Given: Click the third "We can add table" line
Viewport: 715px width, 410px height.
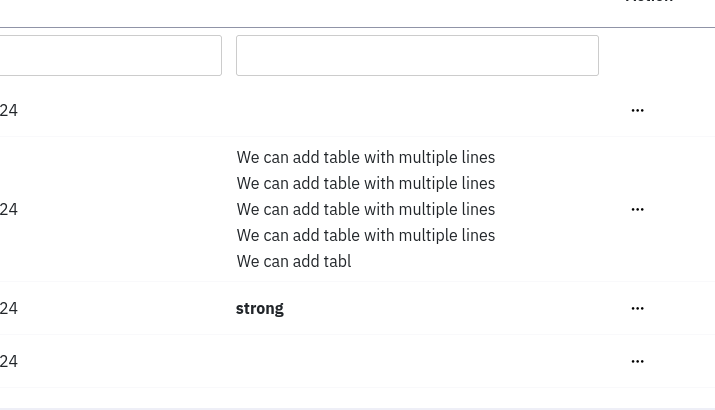Looking at the screenshot, I should tap(366, 209).
